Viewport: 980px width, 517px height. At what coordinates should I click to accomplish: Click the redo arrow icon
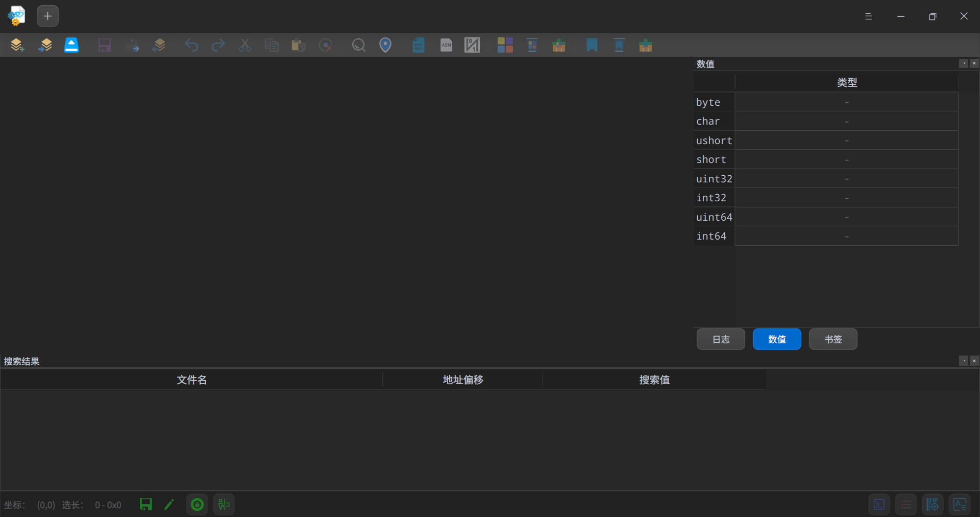pyautogui.click(x=218, y=45)
